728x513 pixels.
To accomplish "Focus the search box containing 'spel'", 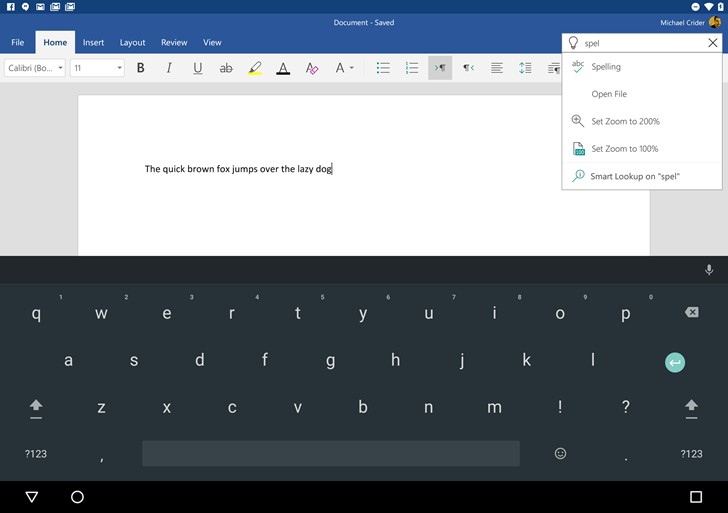I will coord(643,43).
